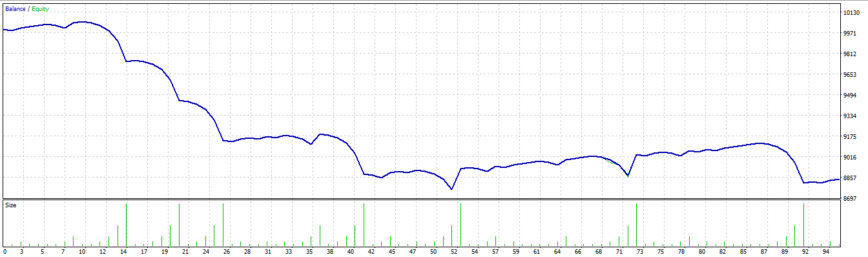Click the trade number 50 on the bottom axis

(x=434, y=251)
